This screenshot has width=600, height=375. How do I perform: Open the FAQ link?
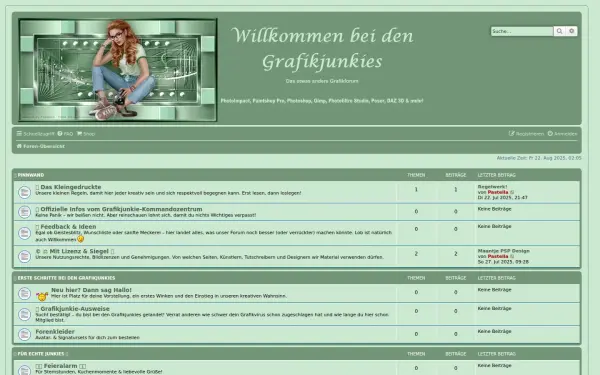point(65,134)
